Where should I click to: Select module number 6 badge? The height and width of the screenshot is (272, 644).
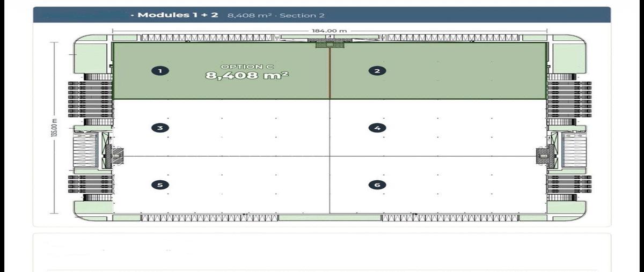[377, 185]
